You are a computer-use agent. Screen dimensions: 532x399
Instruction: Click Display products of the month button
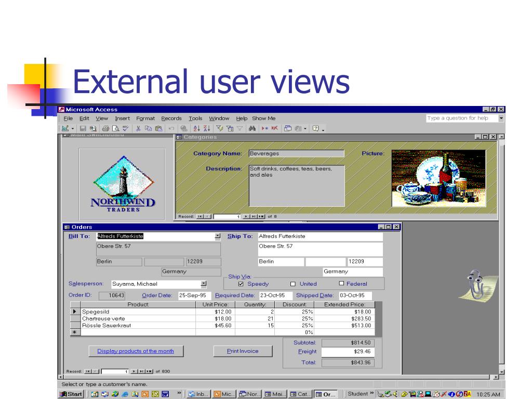pos(136,351)
